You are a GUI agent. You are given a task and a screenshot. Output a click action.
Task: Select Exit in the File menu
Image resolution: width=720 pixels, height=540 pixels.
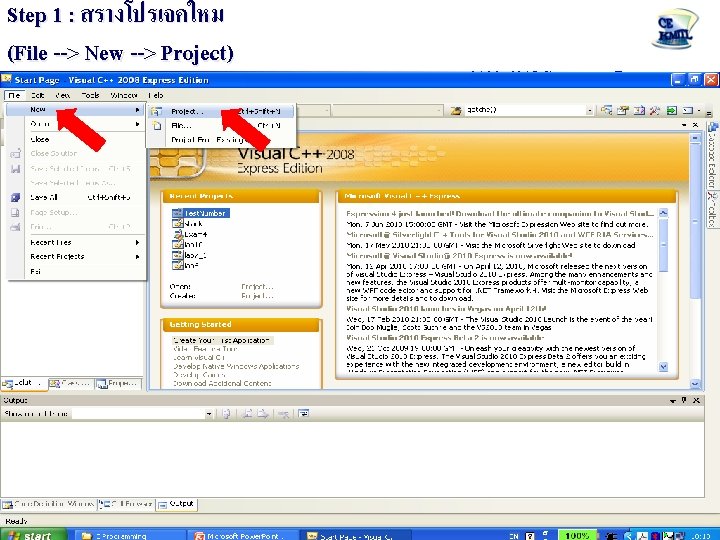click(76, 271)
